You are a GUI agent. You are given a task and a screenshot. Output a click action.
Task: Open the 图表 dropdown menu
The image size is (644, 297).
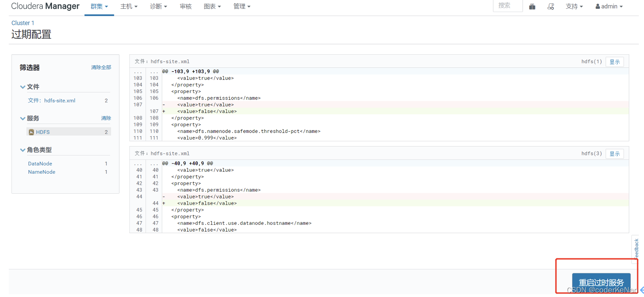[x=212, y=6]
